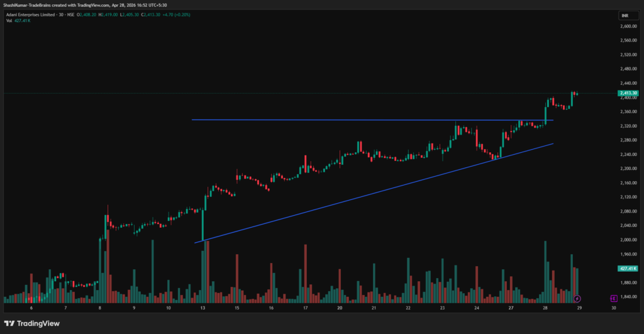644x334 pixels.
Task: Click the green 2,413.30 current price label
Action: click(628, 93)
